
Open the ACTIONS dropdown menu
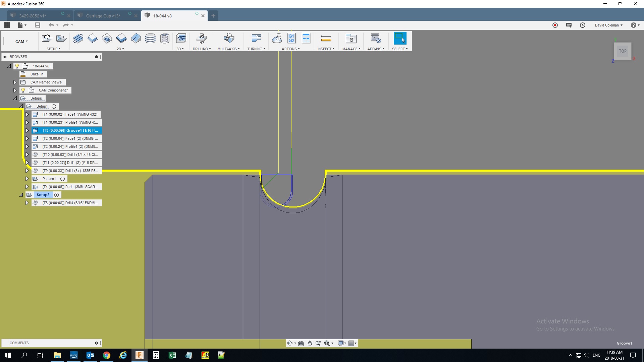[291, 49]
